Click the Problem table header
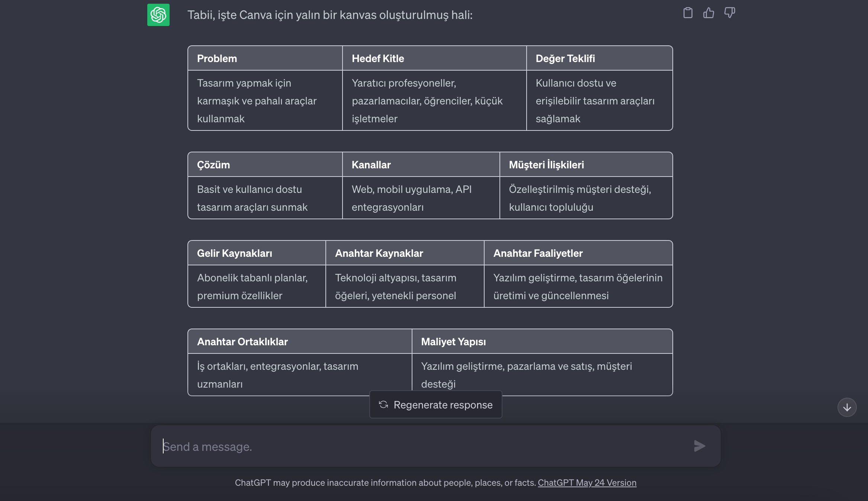868x501 pixels. 217,59
